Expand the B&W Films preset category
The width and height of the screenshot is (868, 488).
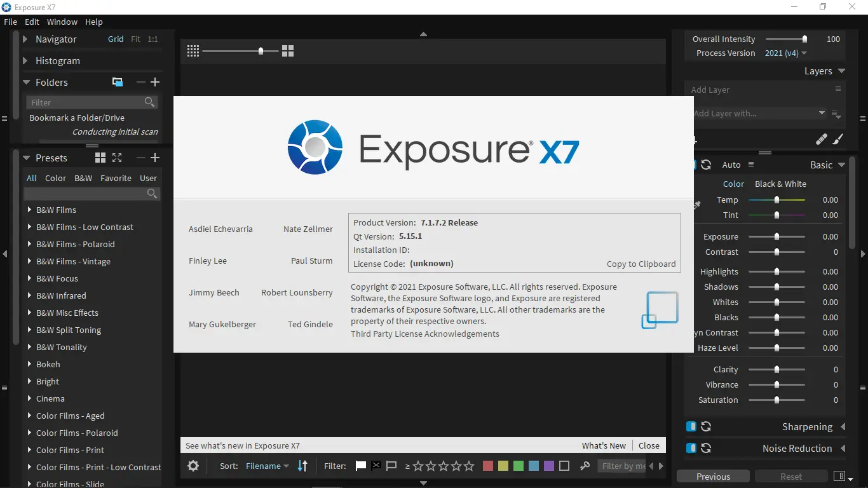tap(29, 210)
